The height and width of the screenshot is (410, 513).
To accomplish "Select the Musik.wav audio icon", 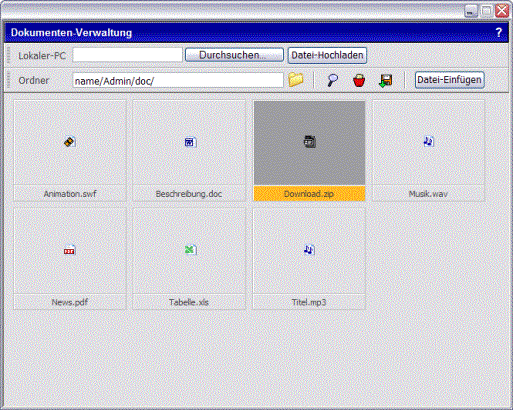I will pyautogui.click(x=428, y=142).
